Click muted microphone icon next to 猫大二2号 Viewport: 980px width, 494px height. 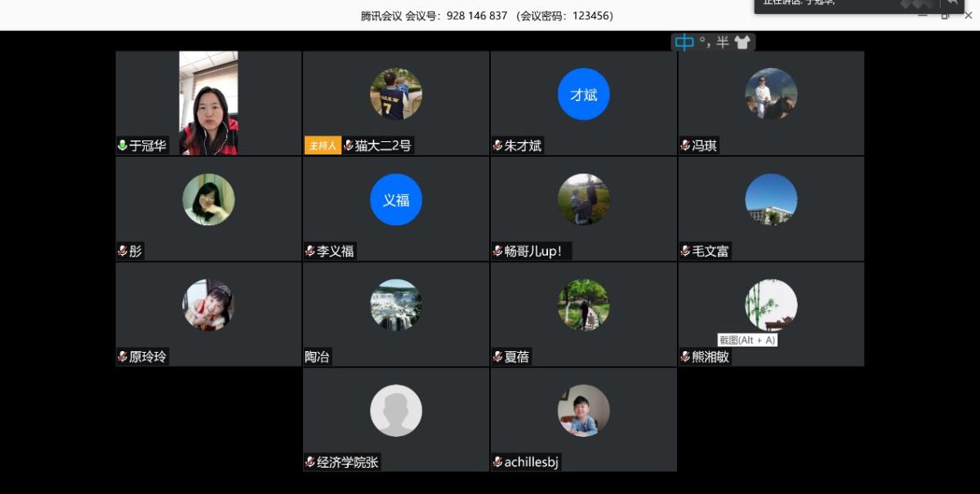point(349,146)
